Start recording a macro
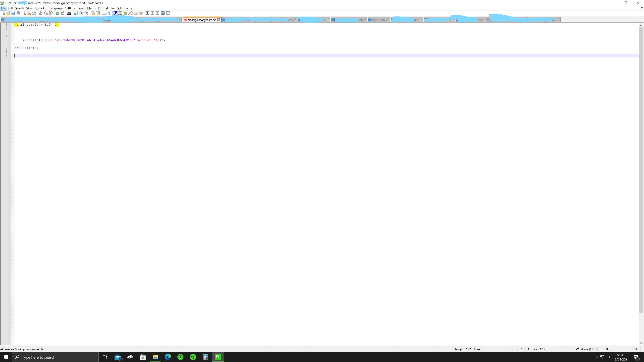644x362 pixels. click(147, 13)
